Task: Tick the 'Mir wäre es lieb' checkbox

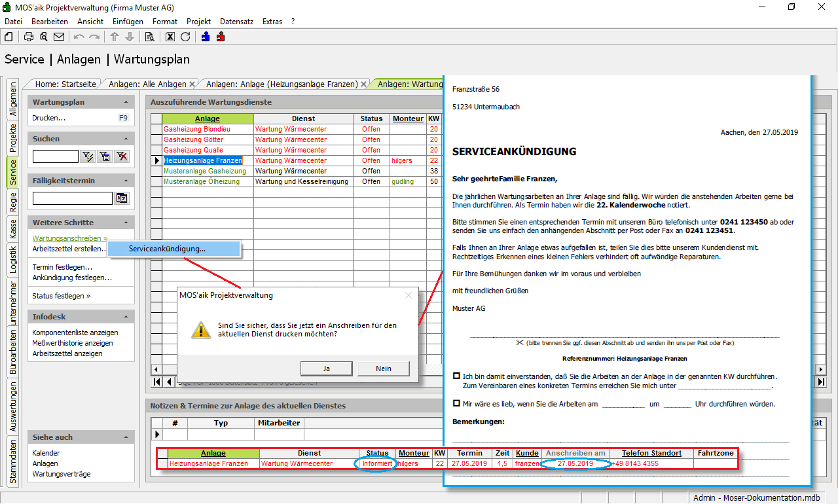Action: [456, 404]
